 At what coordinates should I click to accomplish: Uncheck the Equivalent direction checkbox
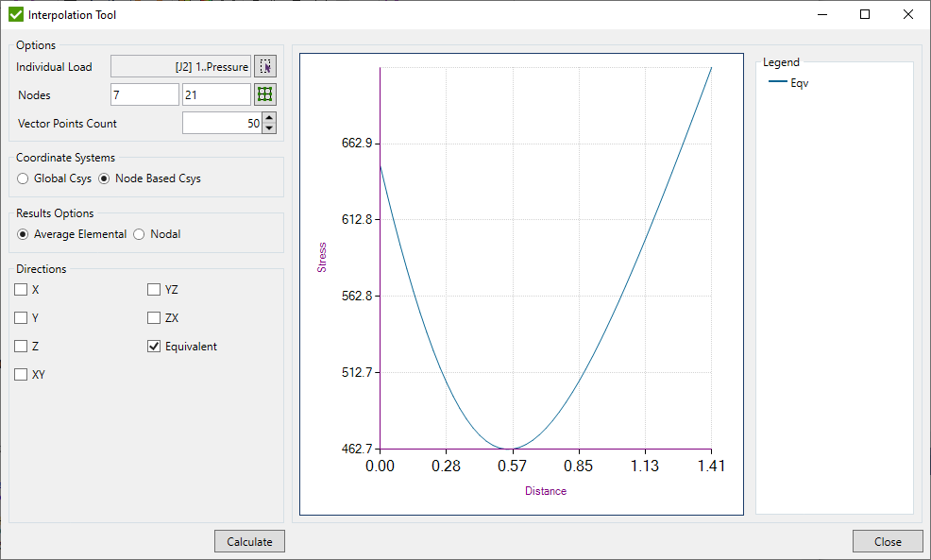click(x=153, y=347)
